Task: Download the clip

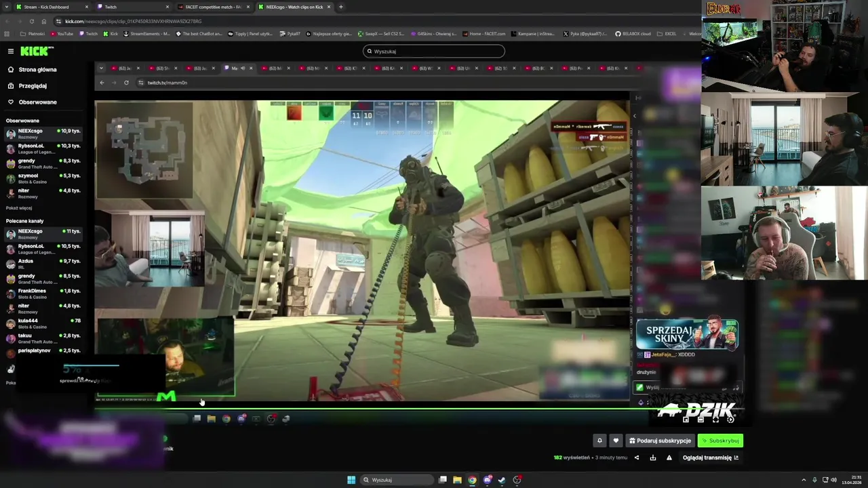Action: [x=652, y=457]
